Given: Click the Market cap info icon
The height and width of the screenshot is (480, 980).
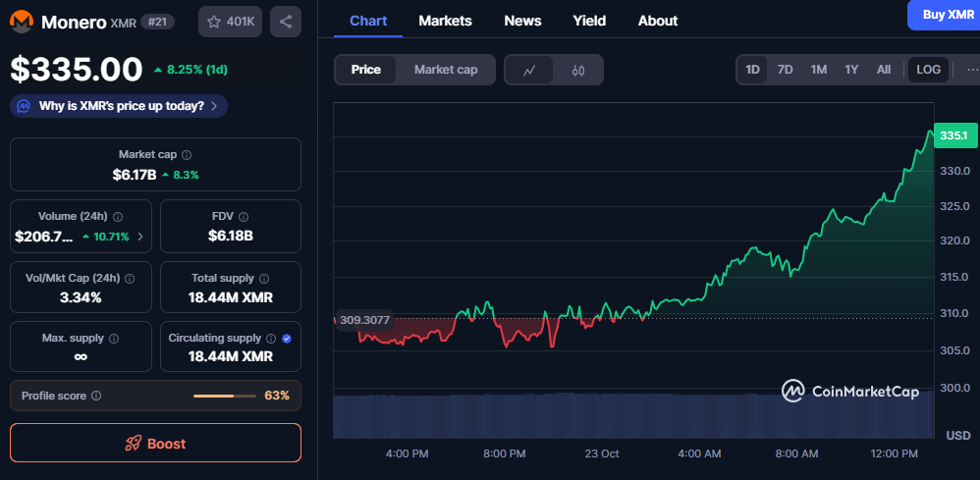Looking at the screenshot, I should [187, 155].
